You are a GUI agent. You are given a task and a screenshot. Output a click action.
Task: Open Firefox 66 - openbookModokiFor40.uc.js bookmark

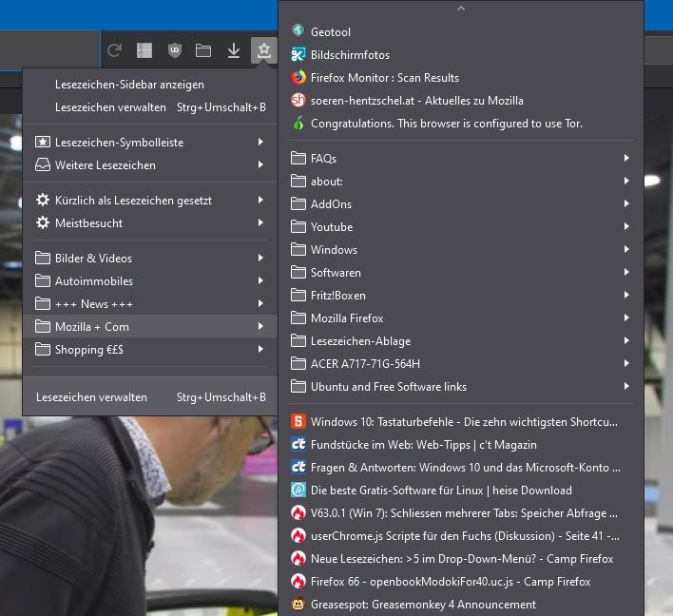[x=461, y=581]
